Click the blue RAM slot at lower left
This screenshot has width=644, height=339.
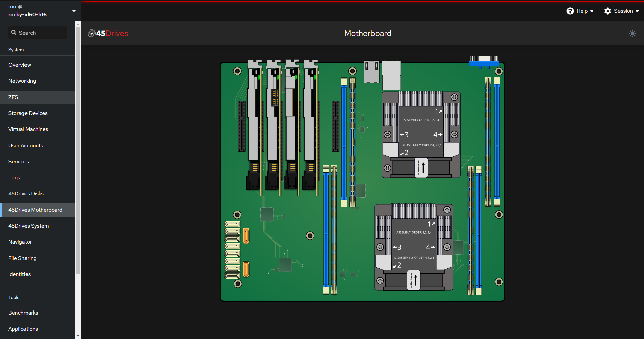click(326, 230)
